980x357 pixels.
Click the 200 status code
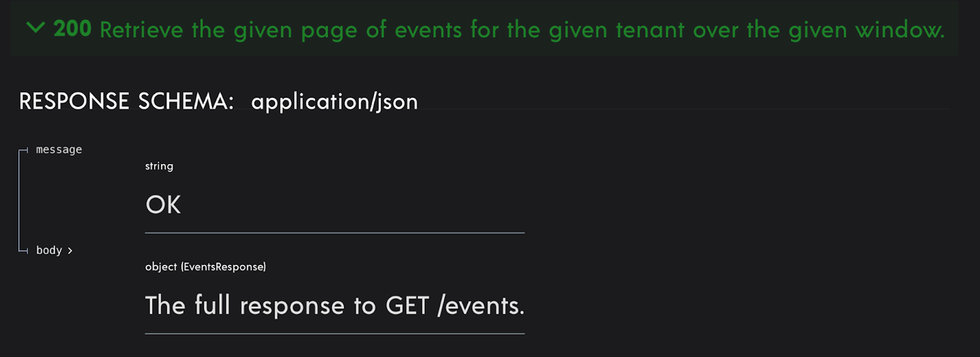click(x=73, y=29)
